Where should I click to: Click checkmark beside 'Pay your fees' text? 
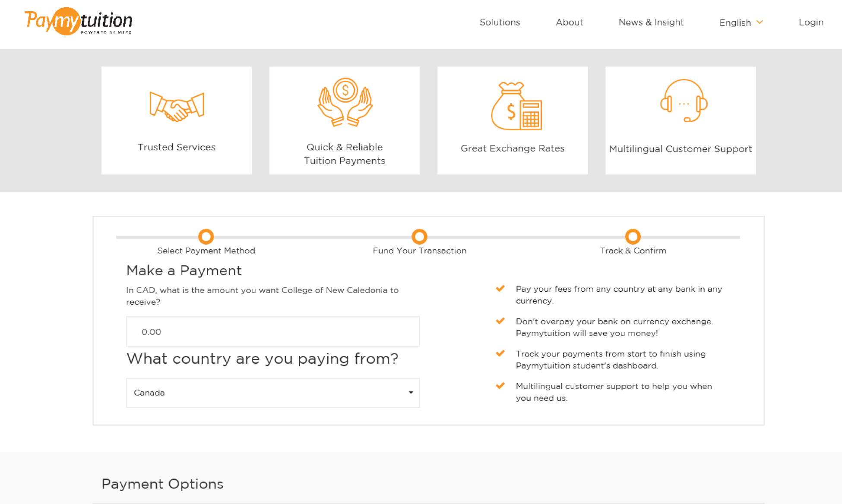(500, 289)
